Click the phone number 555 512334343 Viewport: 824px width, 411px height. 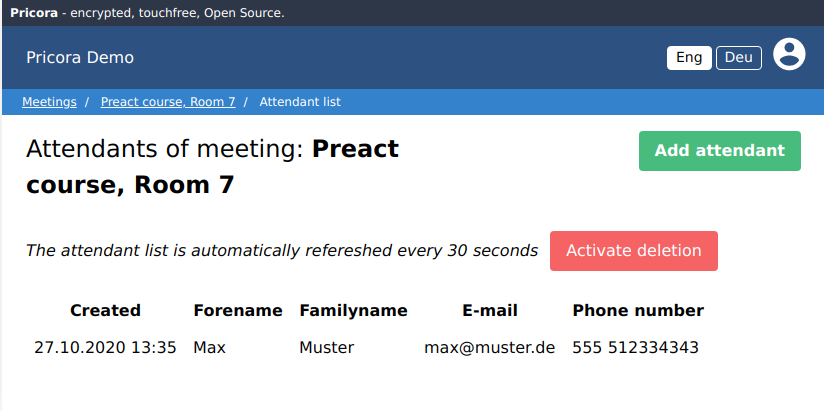(635, 348)
